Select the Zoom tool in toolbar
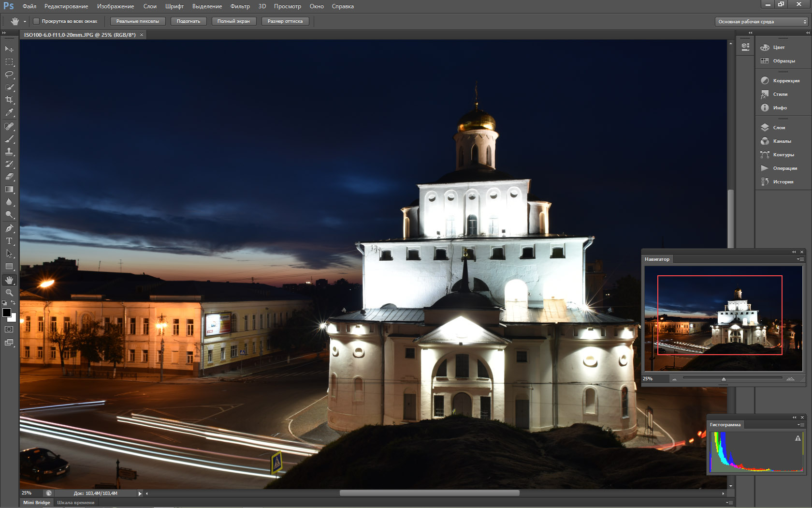The image size is (812, 508). coord(9,293)
